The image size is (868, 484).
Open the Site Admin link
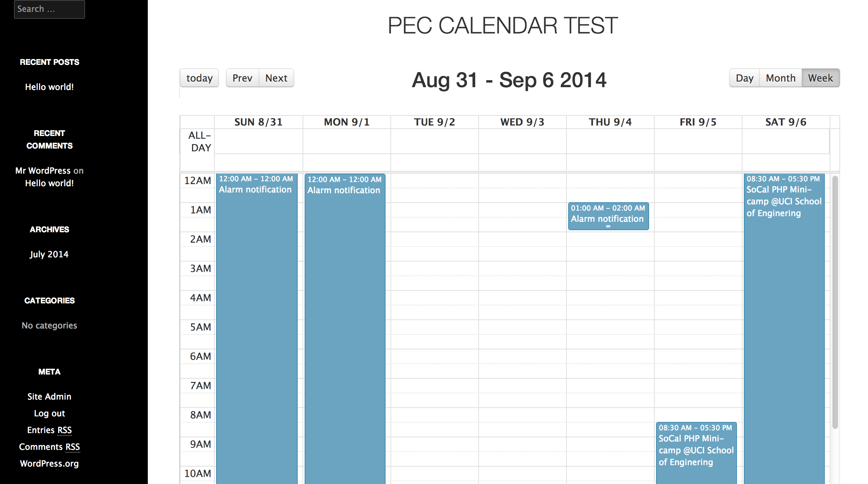pos(50,396)
